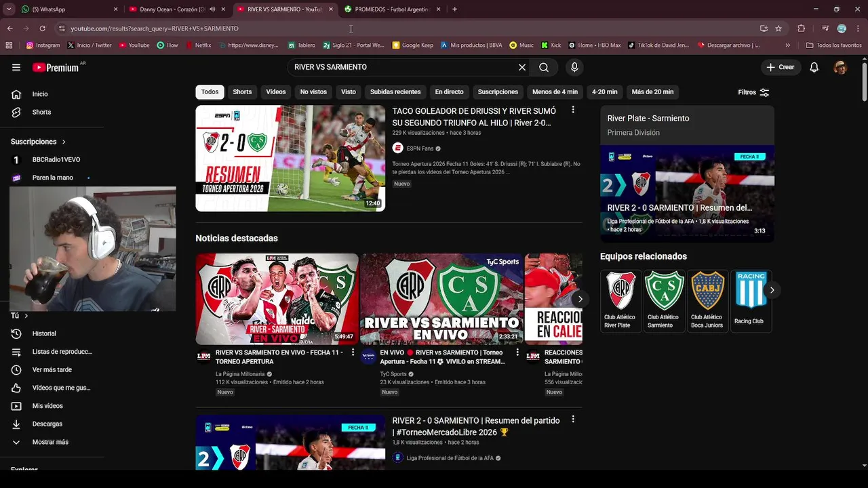Viewport: 868px width, 488px height.
Task: Open the Chrome extensions puzzle icon
Action: point(802,28)
